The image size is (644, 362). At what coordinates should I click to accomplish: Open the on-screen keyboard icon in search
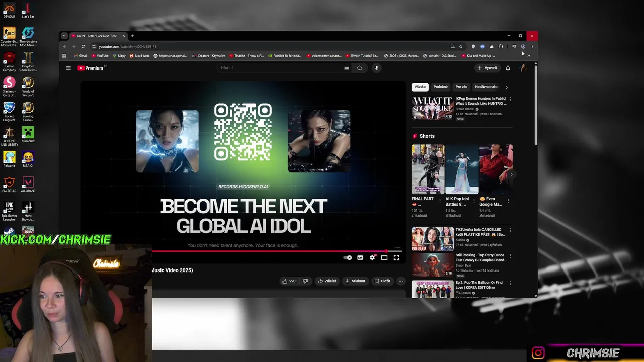tap(347, 68)
